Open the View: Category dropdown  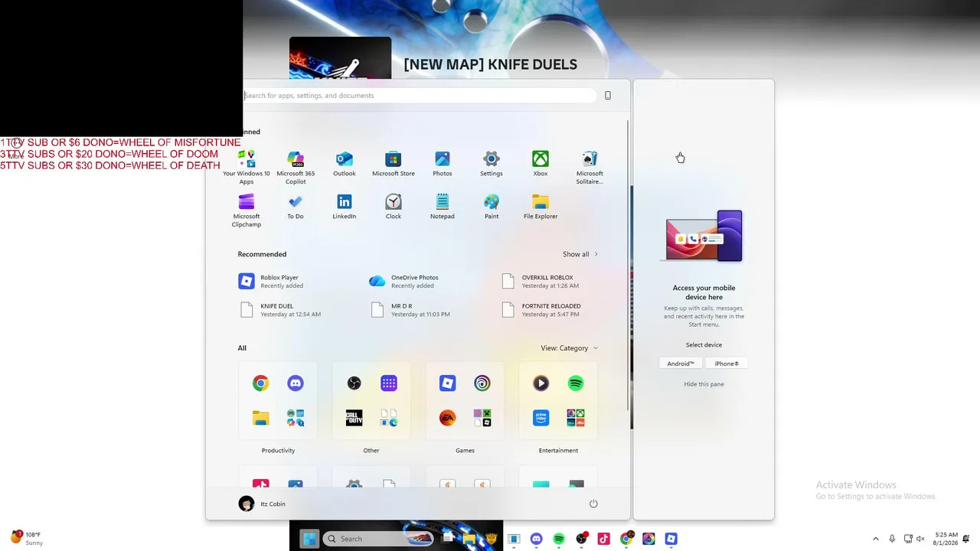[570, 348]
